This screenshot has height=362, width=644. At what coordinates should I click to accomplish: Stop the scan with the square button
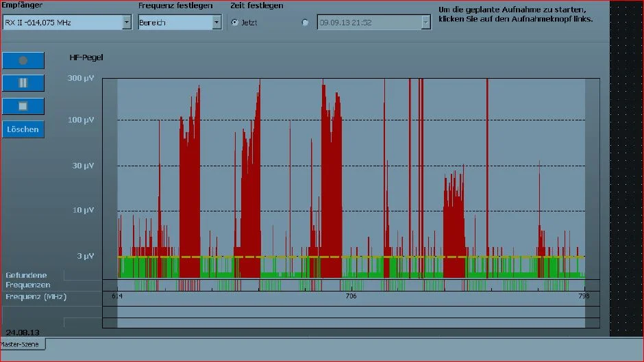click(23, 106)
